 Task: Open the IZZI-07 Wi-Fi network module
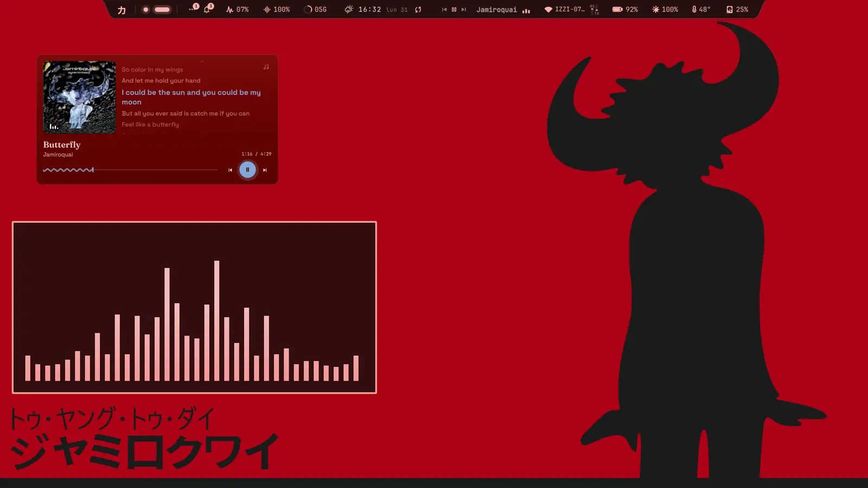pyautogui.click(x=564, y=10)
